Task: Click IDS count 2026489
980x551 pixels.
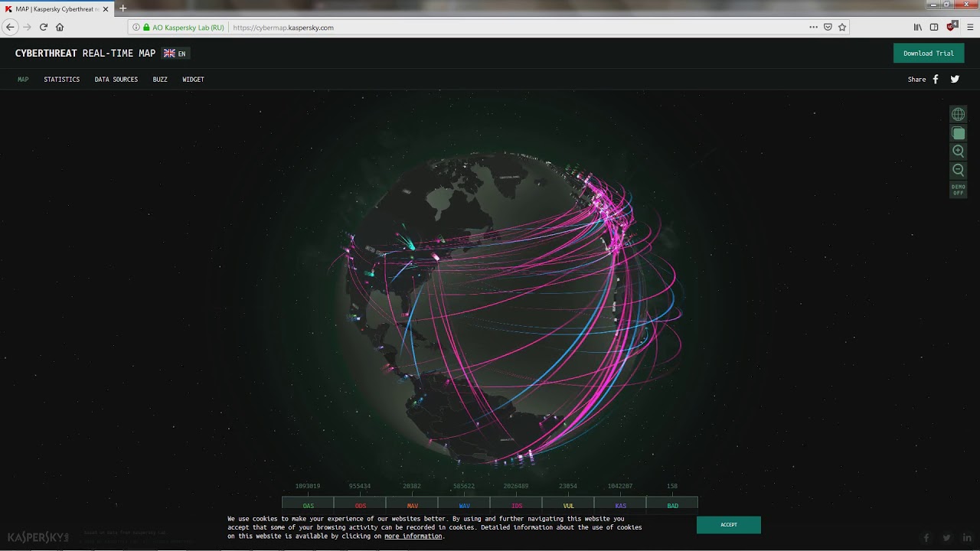Action: 516,486
